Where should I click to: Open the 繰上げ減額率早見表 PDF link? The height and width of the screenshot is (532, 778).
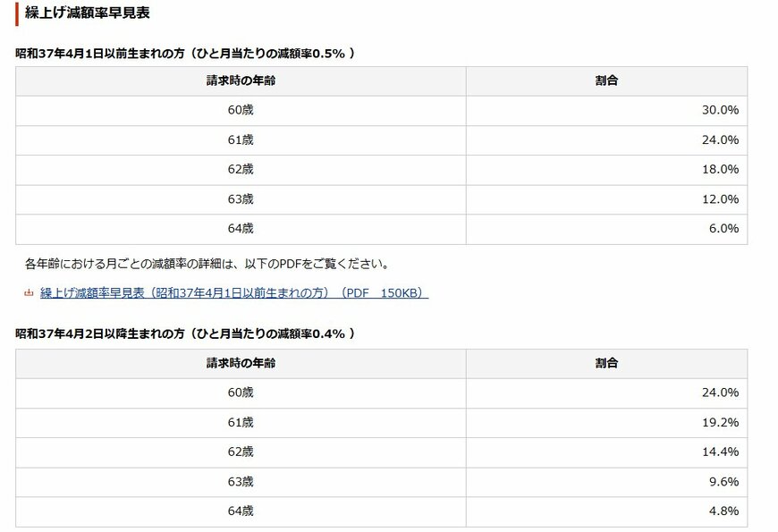(233, 291)
